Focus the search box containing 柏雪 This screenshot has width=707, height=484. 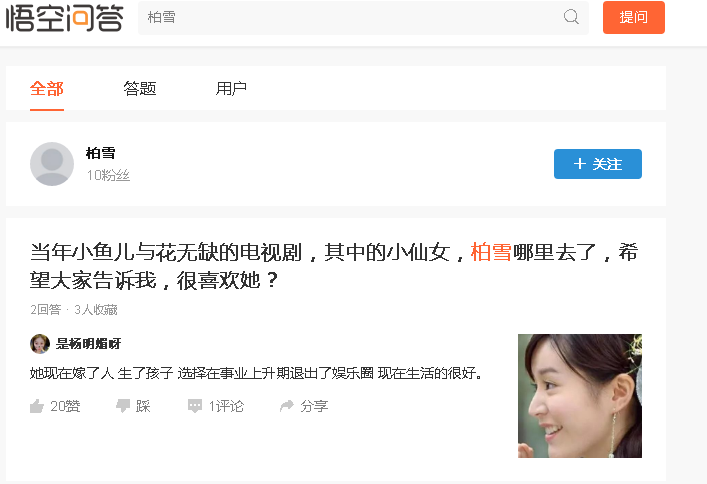363,17
